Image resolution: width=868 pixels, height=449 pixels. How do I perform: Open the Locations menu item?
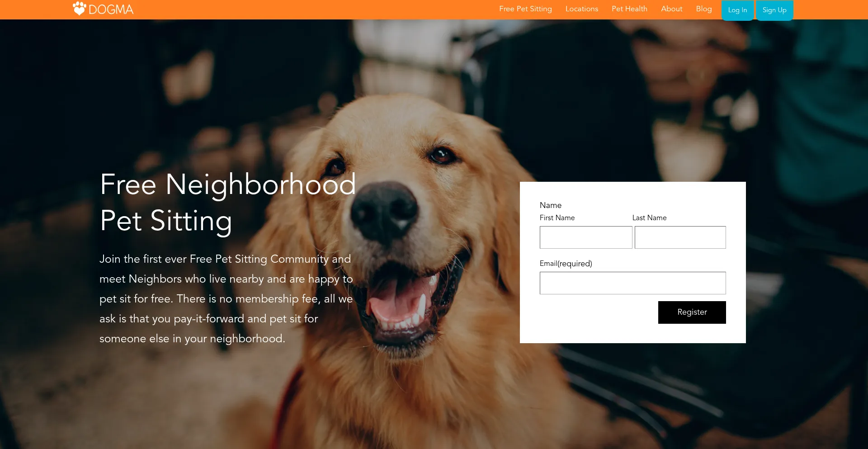581,9
